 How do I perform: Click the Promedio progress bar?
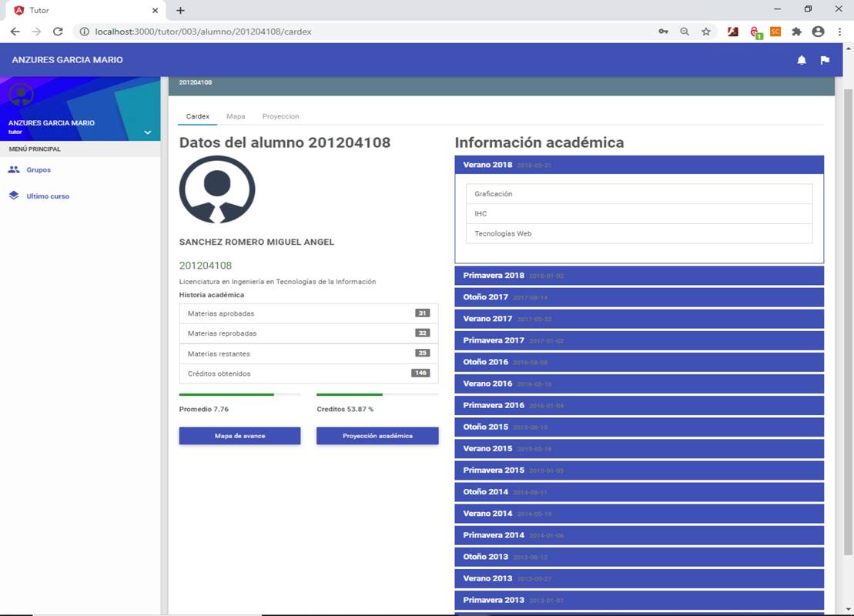click(x=239, y=394)
